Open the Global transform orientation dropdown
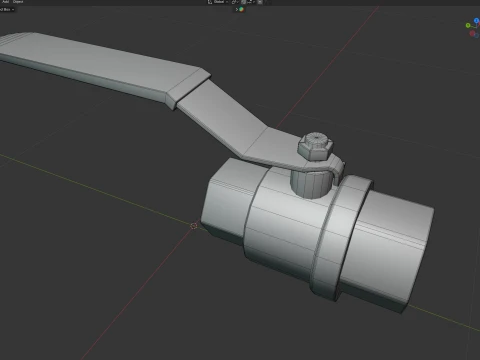This screenshot has height=360, width=480. (x=220, y=2)
